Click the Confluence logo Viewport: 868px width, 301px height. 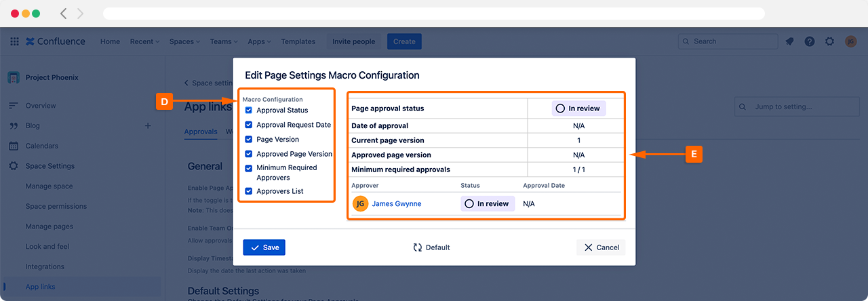pyautogui.click(x=56, y=41)
